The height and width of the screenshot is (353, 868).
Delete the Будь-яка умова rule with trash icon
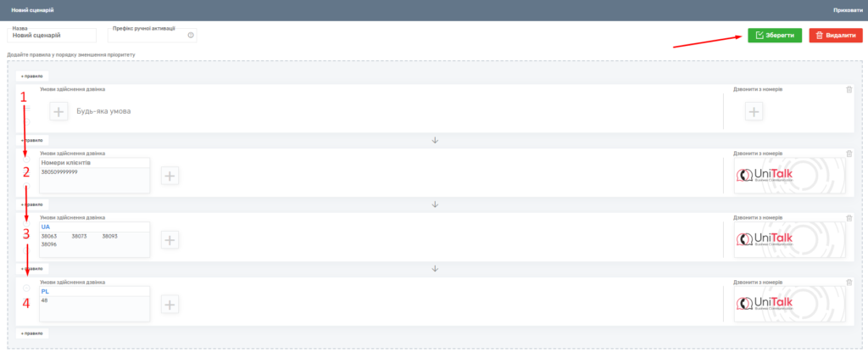point(849,89)
